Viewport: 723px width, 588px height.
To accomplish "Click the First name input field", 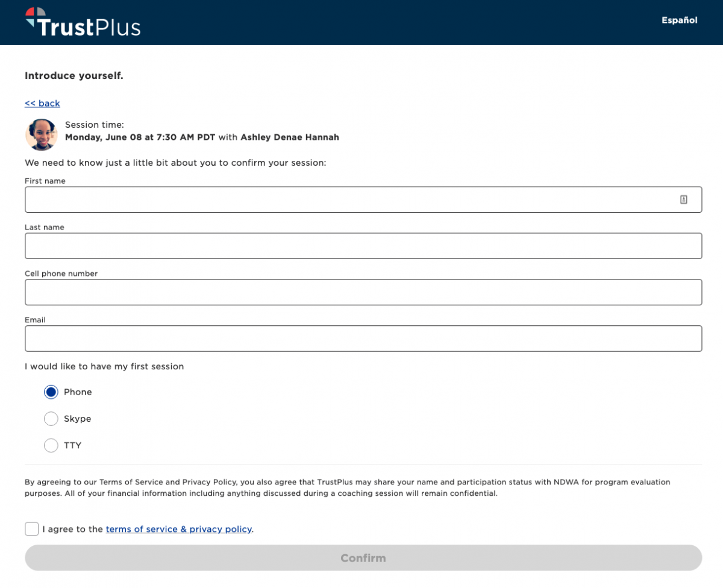I will coord(361,199).
